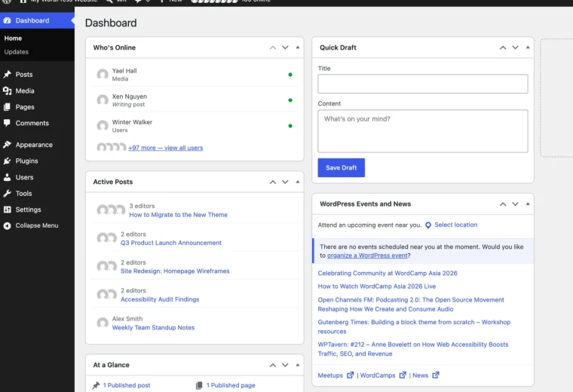The image size is (573, 392).
Task: Click the location pin icon
Action: [x=428, y=225]
